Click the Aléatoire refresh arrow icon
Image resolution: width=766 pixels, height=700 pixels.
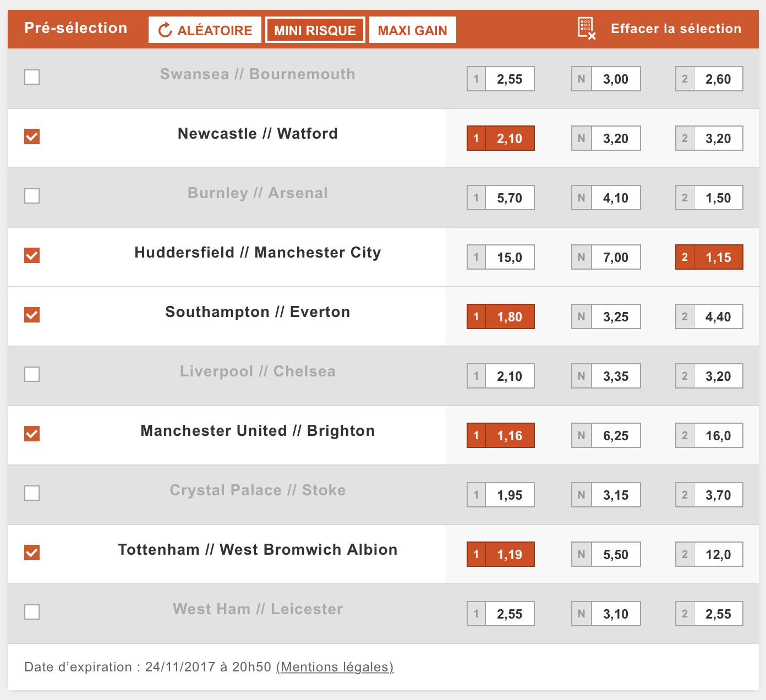pyautogui.click(x=165, y=30)
